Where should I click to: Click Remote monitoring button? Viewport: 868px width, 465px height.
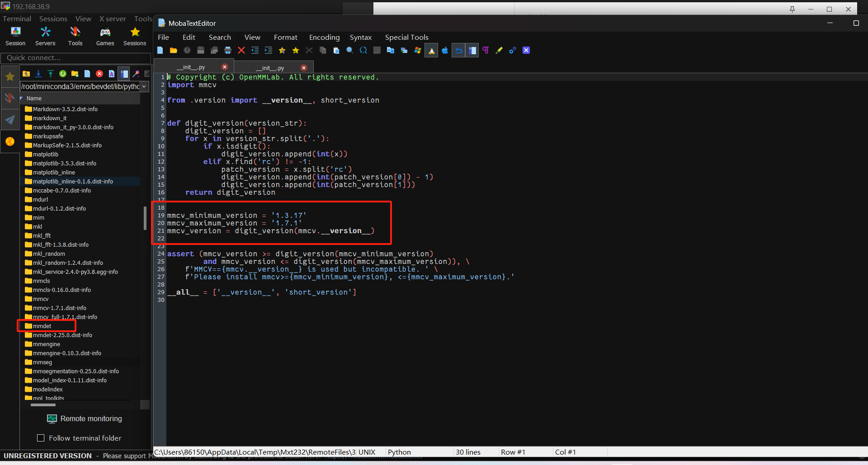85,418
